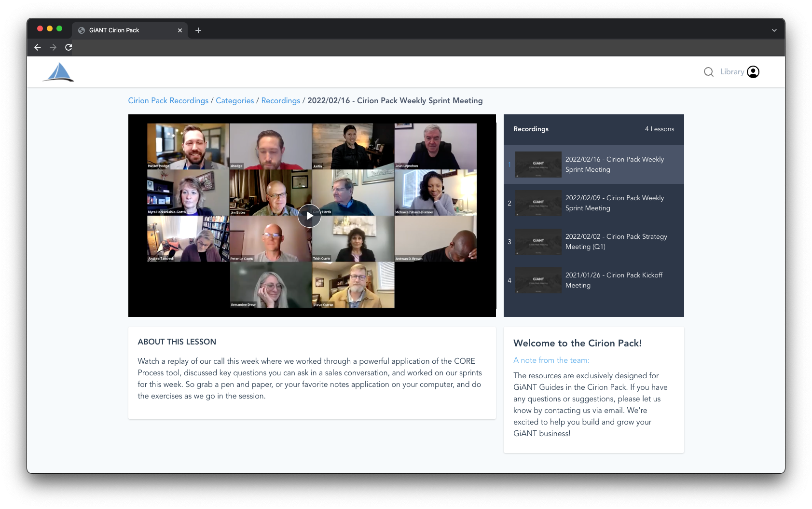Open Categories breadcrumb link
This screenshot has width=812, height=509.
pos(234,100)
